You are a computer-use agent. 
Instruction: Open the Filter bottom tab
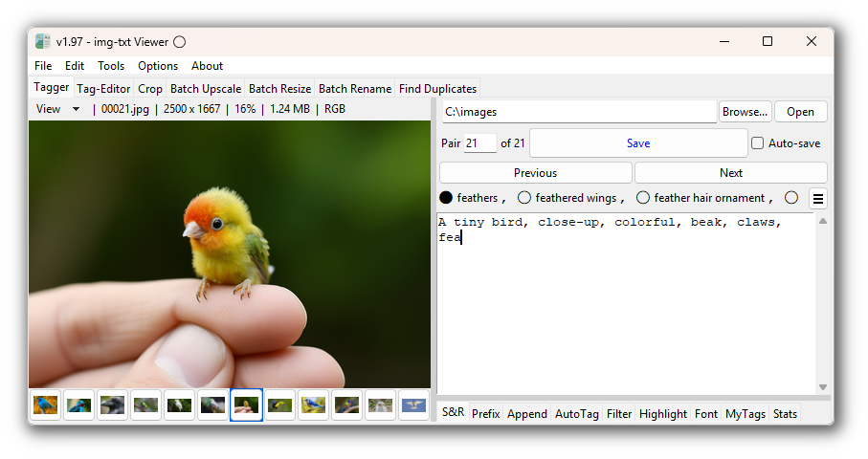click(619, 414)
